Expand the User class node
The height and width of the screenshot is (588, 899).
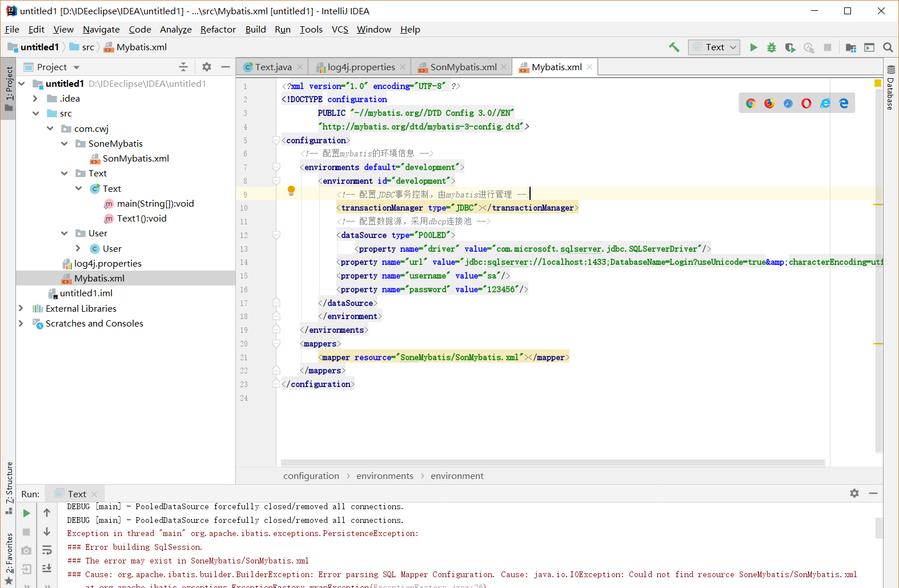point(78,248)
